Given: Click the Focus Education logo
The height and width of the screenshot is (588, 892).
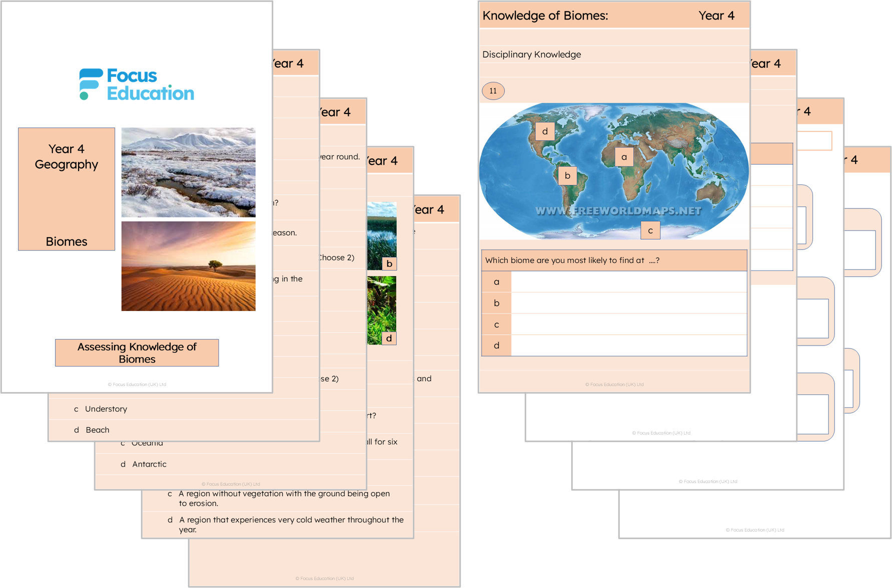Looking at the screenshot, I should [x=137, y=84].
